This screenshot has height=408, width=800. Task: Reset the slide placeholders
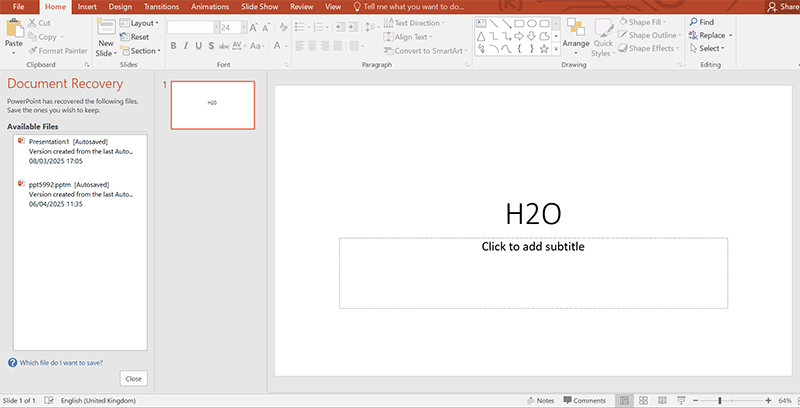[x=135, y=37]
